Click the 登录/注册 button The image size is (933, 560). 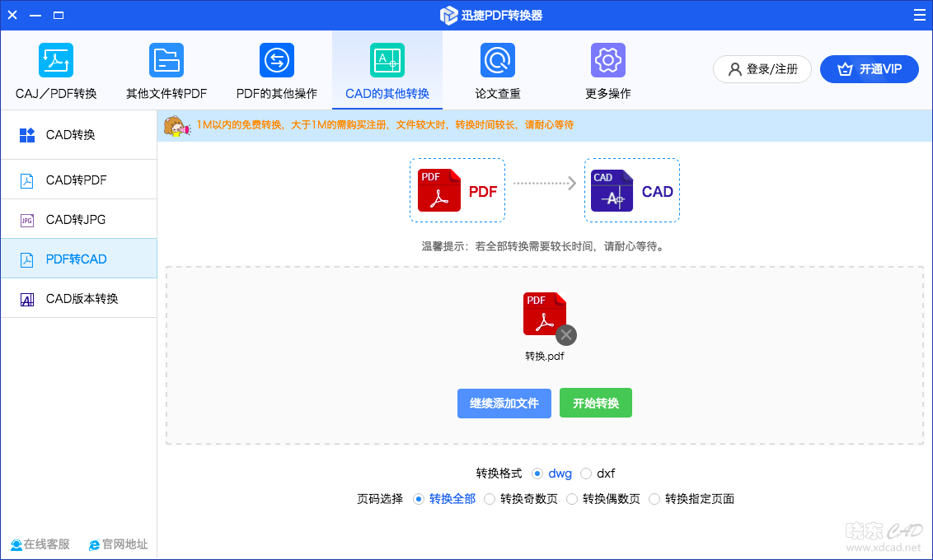coord(762,69)
